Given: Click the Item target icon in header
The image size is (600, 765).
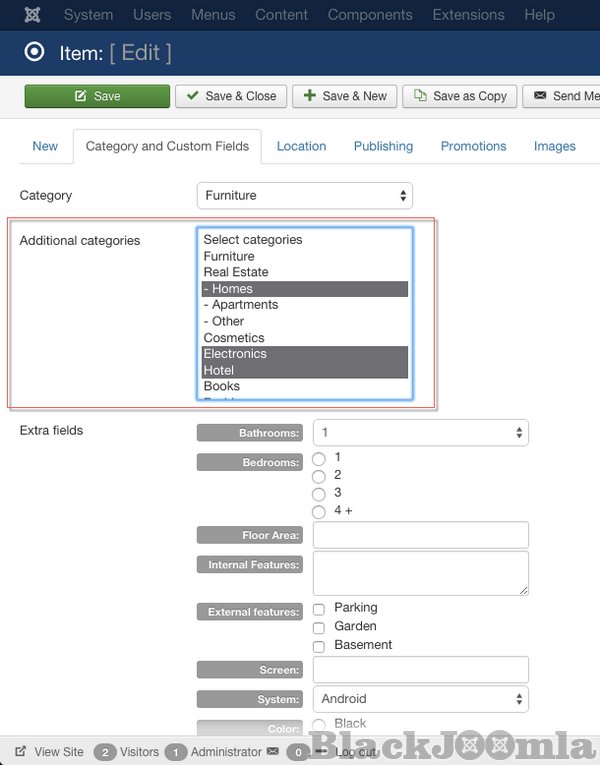Looking at the screenshot, I should 35,52.
